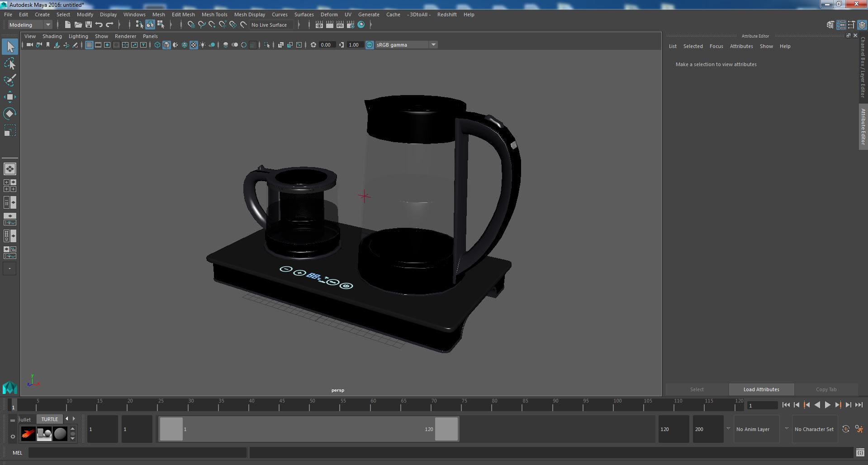Open the shelf options menu
Image resolution: width=868 pixels, height=465 pixels.
13,436
